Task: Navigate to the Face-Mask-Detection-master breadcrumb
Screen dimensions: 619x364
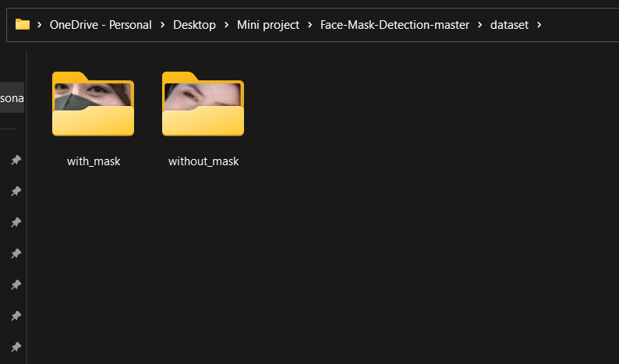Action: point(394,25)
